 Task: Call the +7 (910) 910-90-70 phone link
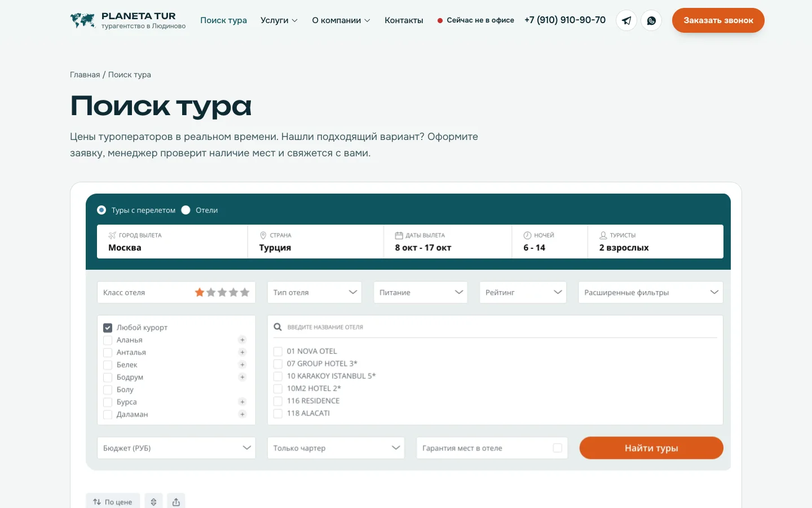(x=565, y=20)
